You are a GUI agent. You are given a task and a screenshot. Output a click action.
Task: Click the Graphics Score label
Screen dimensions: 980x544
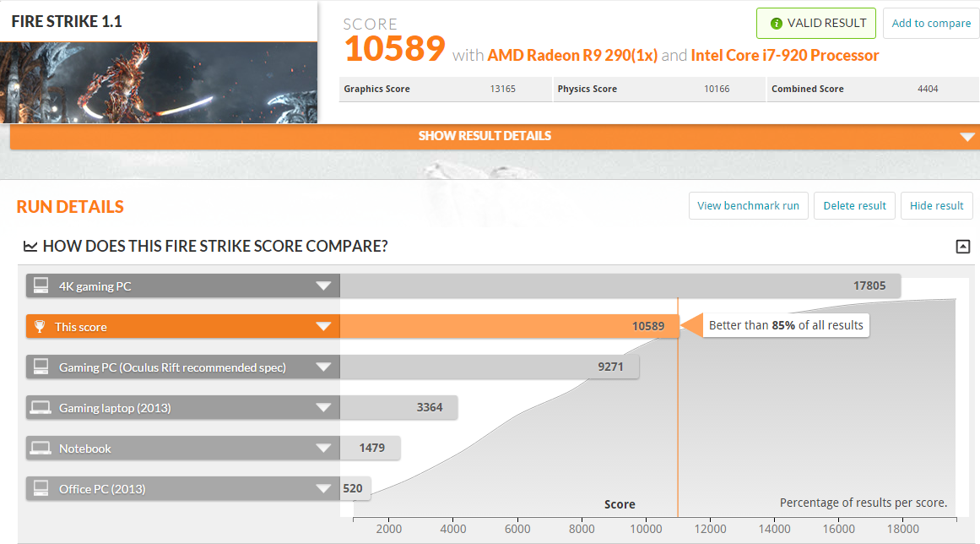(x=376, y=89)
